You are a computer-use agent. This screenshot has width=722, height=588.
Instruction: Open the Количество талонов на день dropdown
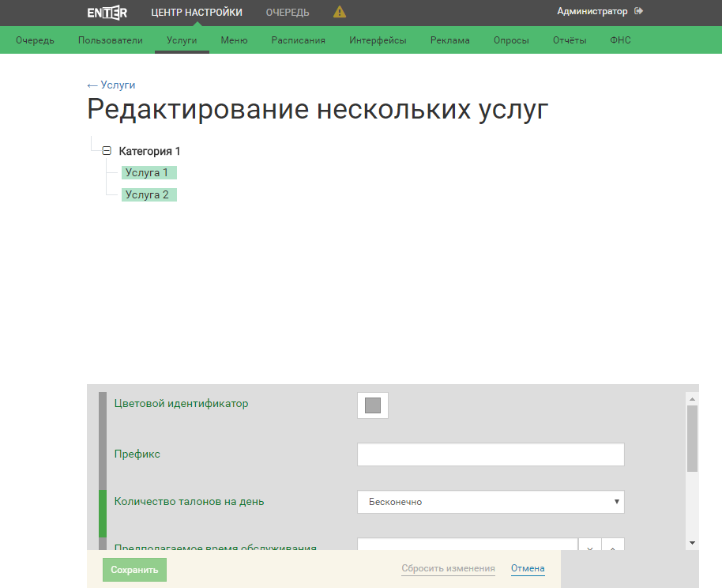[490, 502]
